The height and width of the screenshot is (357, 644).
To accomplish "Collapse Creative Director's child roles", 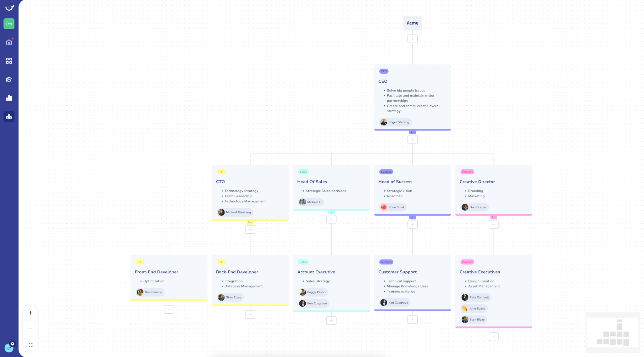I will (x=494, y=217).
